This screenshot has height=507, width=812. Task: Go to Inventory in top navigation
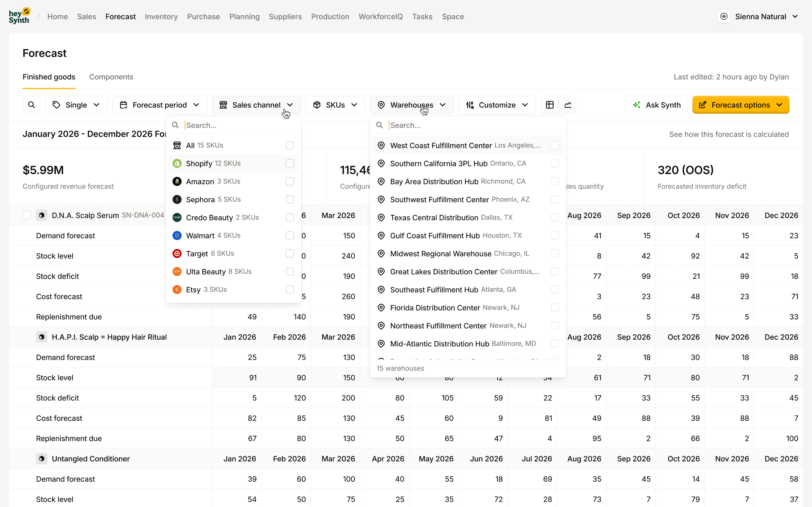tap(161, 16)
